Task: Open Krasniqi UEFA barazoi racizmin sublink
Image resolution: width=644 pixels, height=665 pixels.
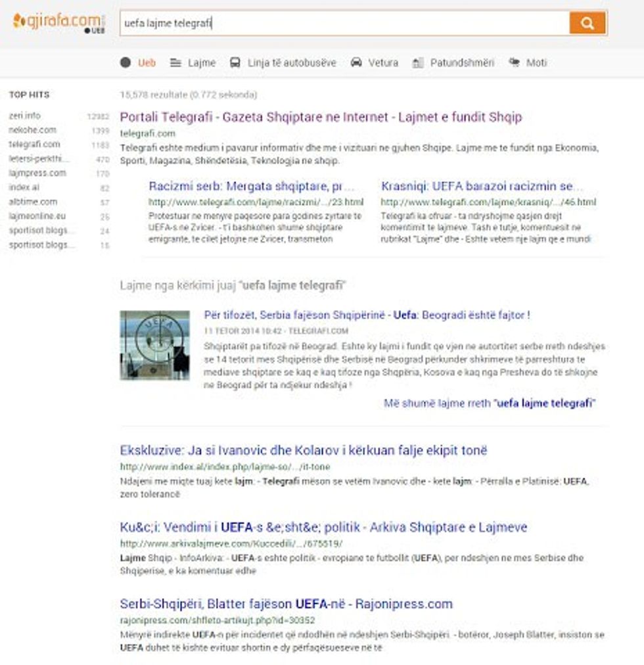Action: [482, 186]
